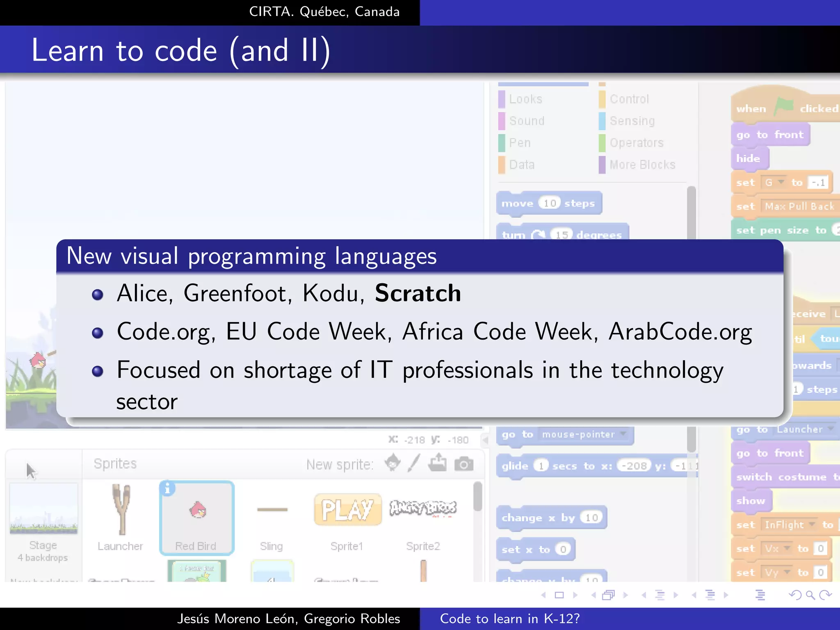Image resolution: width=840 pixels, height=630 pixels.
Task: Select the Red Bird sprite
Action: coord(197,518)
